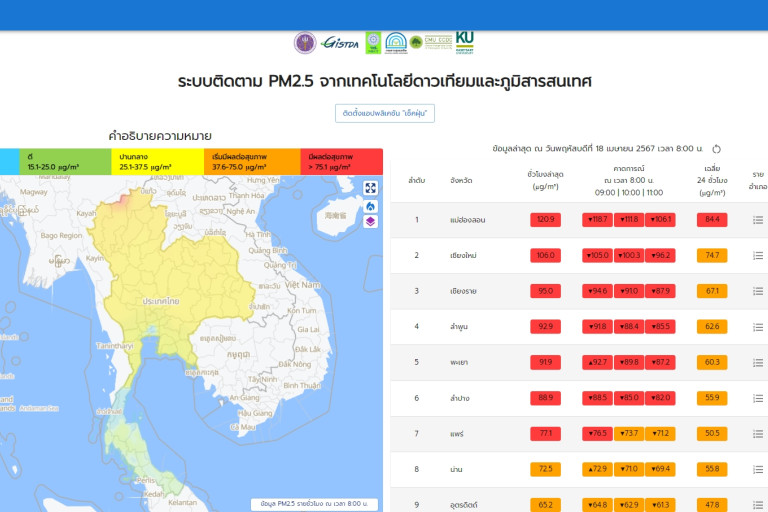Refresh the latest data timestamp
This screenshot has height=512, width=768.
[x=716, y=149]
